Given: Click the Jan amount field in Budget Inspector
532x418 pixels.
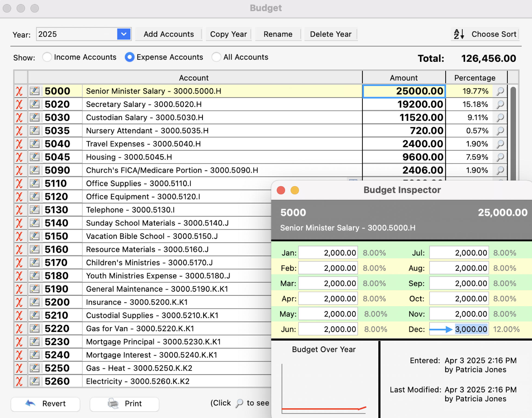Looking at the screenshot, I should tap(328, 253).
